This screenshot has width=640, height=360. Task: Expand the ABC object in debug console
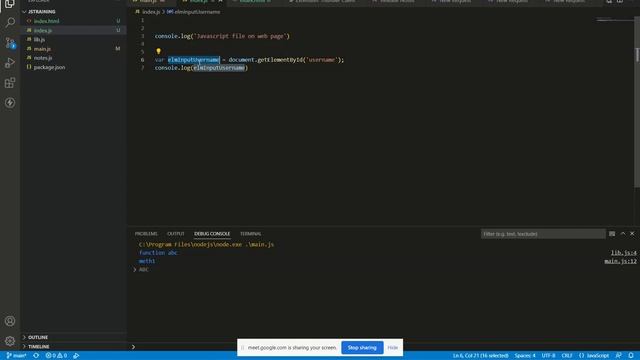click(135, 269)
